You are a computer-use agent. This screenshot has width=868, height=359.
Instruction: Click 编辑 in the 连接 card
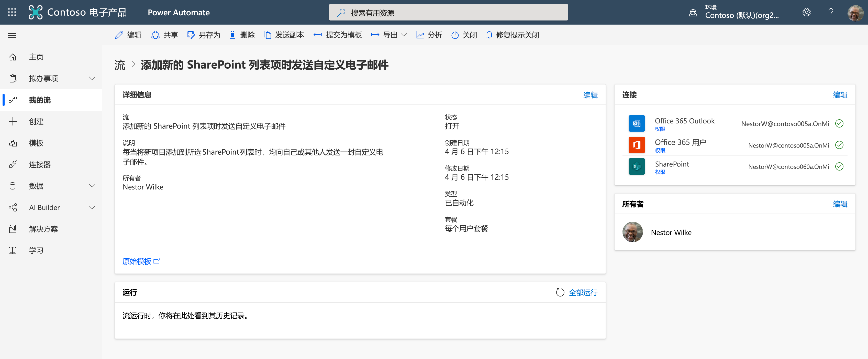[840, 95]
